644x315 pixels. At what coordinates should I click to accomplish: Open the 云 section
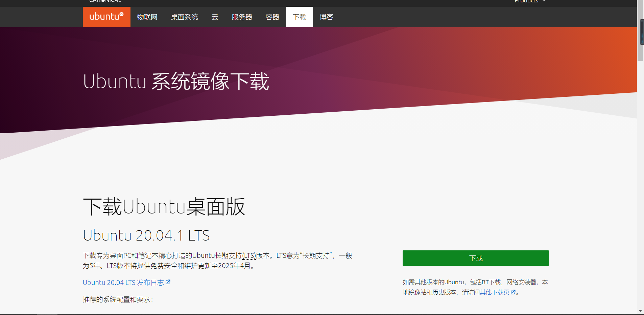click(x=215, y=17)
